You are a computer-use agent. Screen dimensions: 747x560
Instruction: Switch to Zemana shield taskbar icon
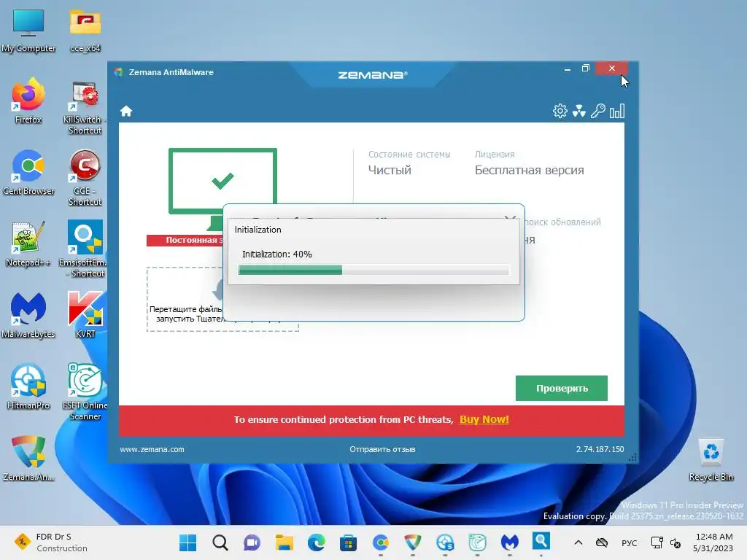point(413,542)
